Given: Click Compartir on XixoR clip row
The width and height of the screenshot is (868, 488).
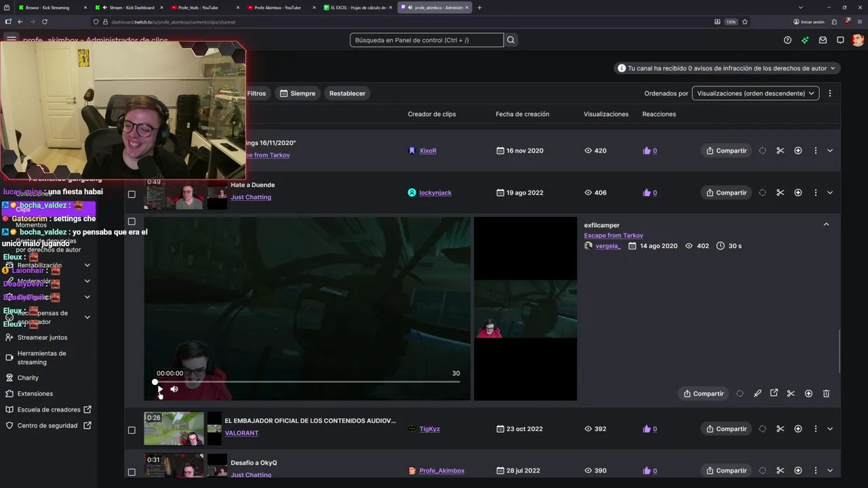Looking at the screenshot, I should tap(726, 150).
